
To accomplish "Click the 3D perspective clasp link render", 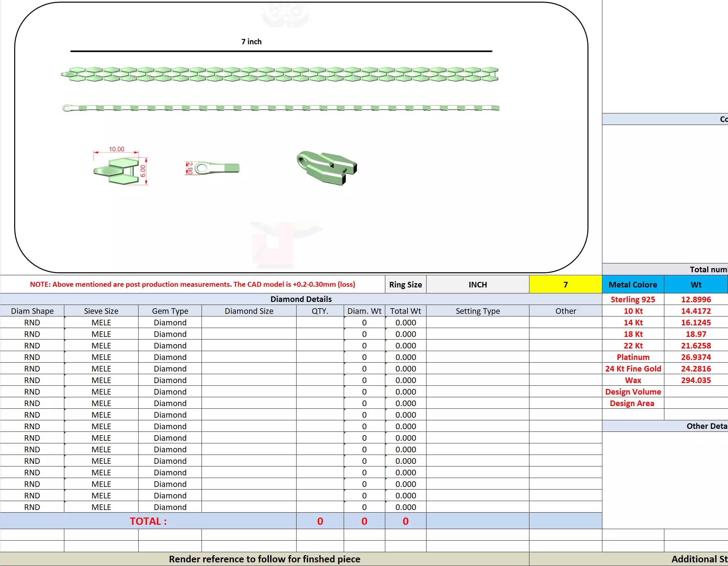I will pos(327,167).
